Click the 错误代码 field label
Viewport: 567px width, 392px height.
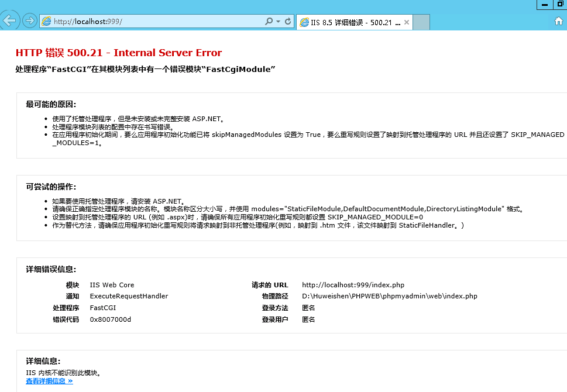pos(66,319)
